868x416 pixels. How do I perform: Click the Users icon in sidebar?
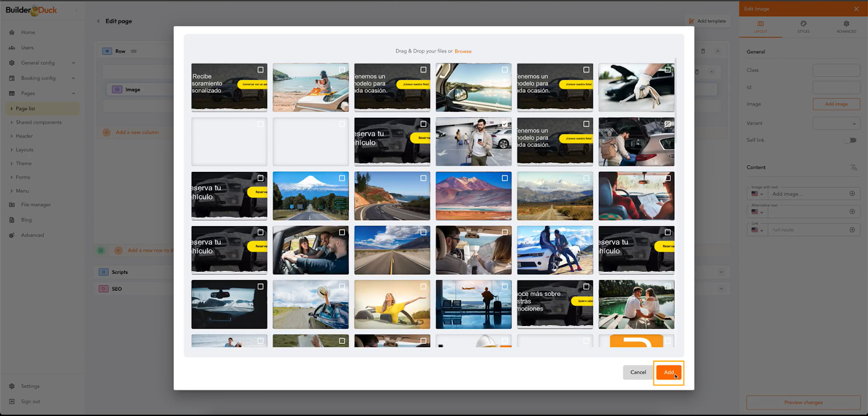[x=12, y=48]
